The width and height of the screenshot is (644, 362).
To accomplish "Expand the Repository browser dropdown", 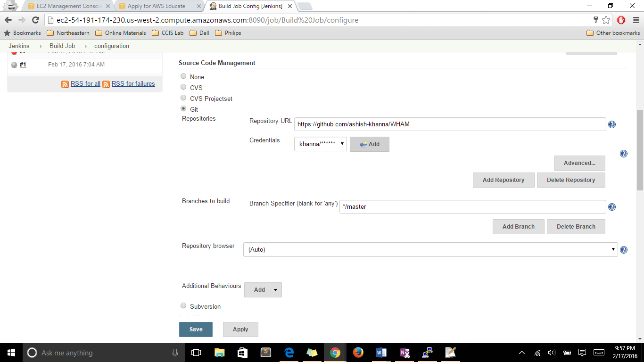I will pos(430,250).
